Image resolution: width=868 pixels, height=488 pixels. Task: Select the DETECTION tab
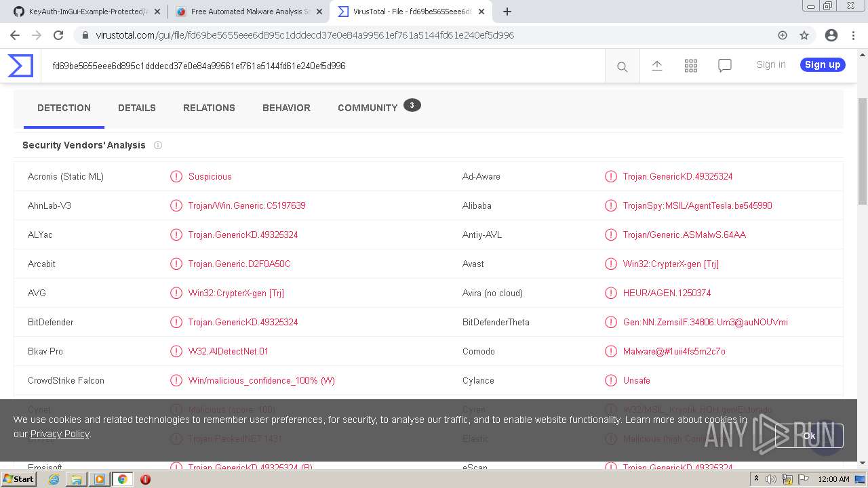(x=64, y=108)
